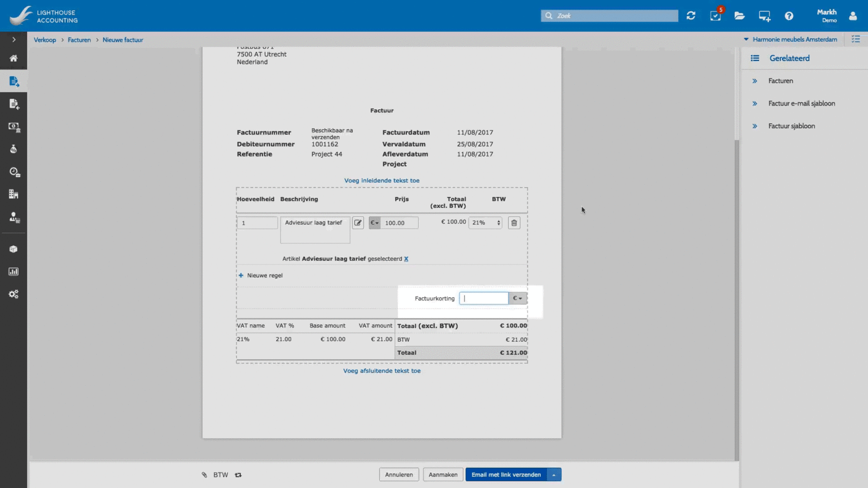The height and width of the screenshot is (488, 868).
Task: Remove selected article with X
Action: click(406, 259)
